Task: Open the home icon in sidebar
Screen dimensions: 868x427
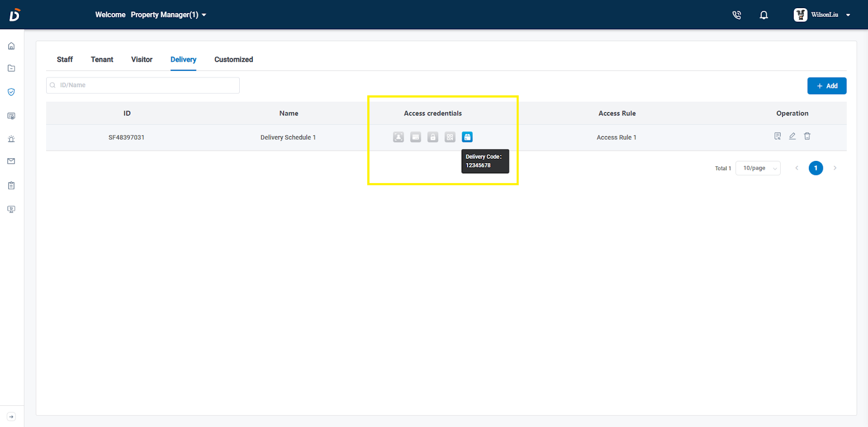Action: [11, 46]
